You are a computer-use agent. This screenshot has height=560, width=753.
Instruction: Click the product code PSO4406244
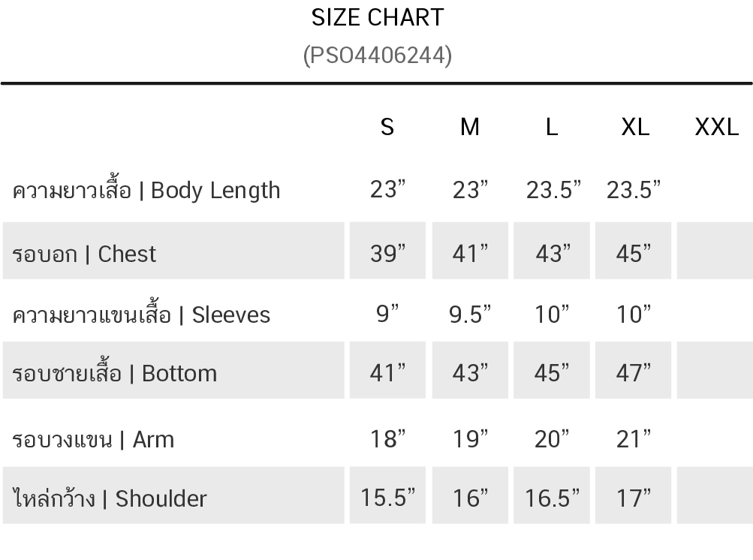[378, 55]
